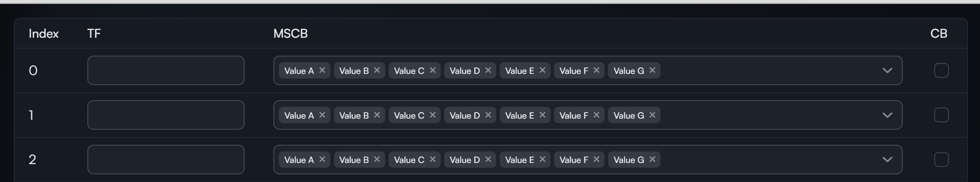Remove Value A chip in row 0
The height and width of the screenshot is (182, 980).
click(322, 70)
